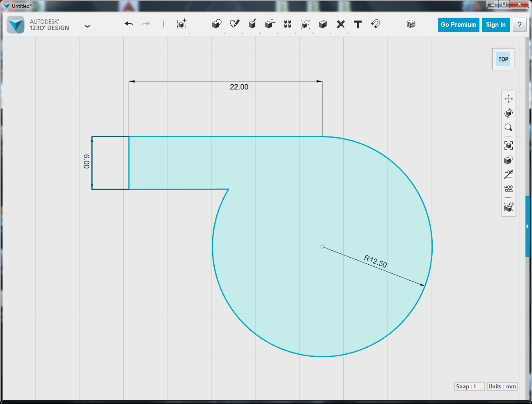Screen dimensions: 532x404
Task: Toggle materials and outlines display
Action: (509, 160)
